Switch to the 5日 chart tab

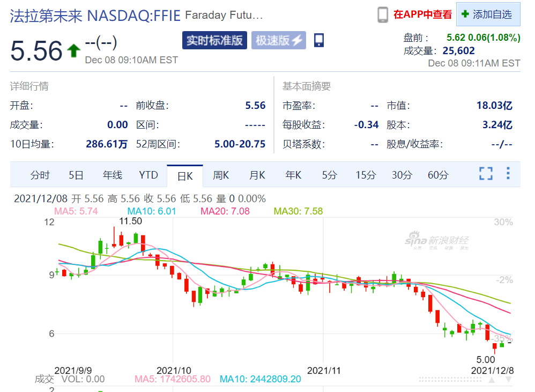(76, 175)
